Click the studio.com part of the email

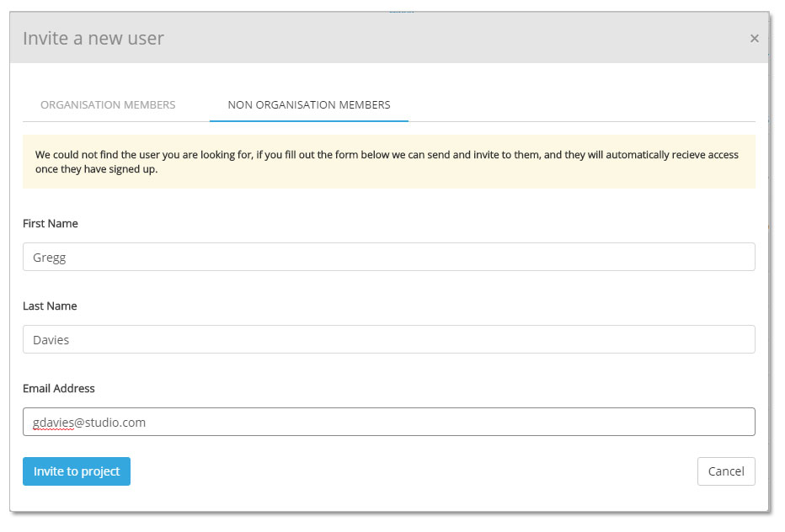pyautogui.click(x=115, y=423)
